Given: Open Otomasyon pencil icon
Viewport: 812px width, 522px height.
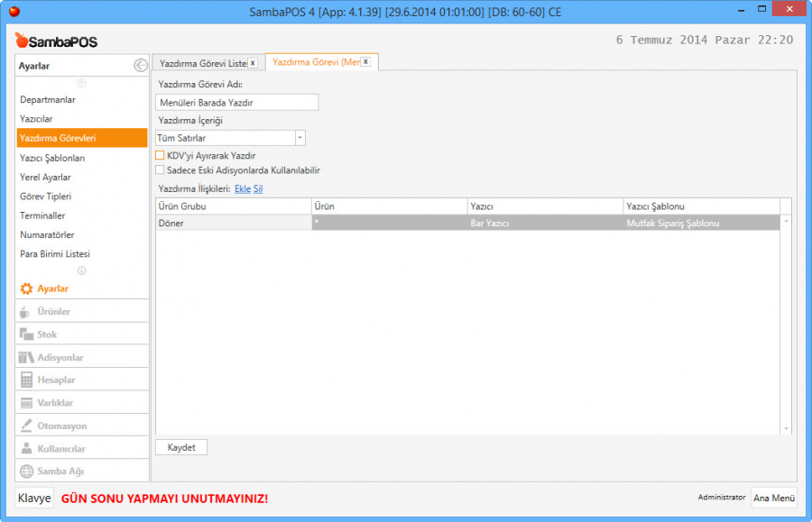Looking at the screenshot, I should [x=26, y=426].
